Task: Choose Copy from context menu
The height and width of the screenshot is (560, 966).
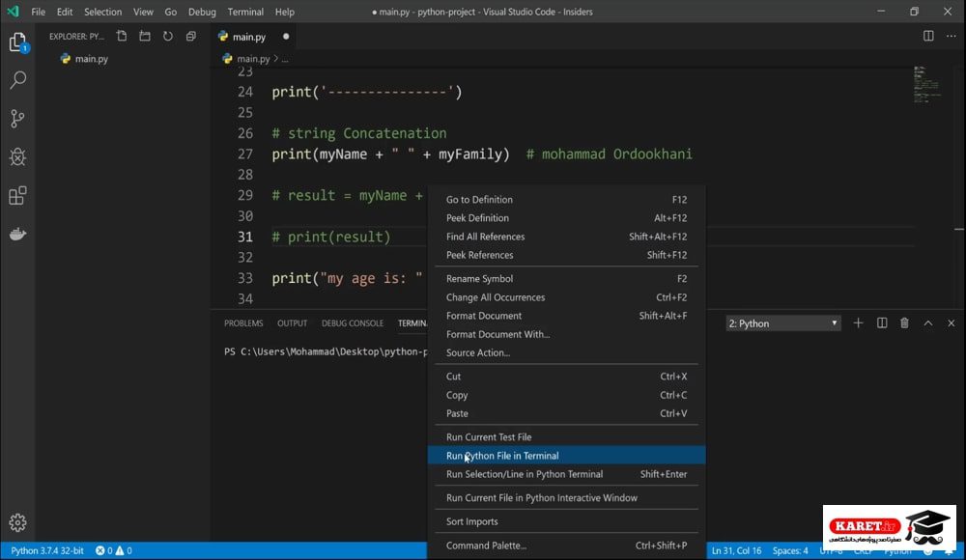Action: (566, 395)
